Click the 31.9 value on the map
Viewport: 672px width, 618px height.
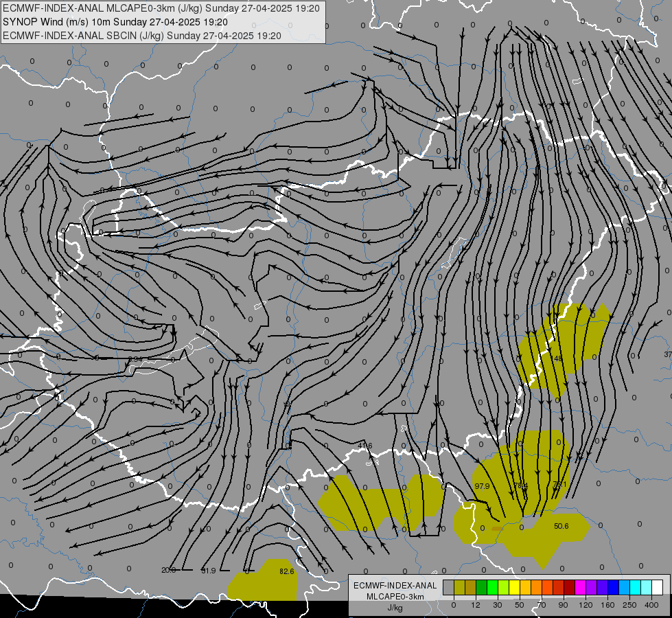click(208, 571)
